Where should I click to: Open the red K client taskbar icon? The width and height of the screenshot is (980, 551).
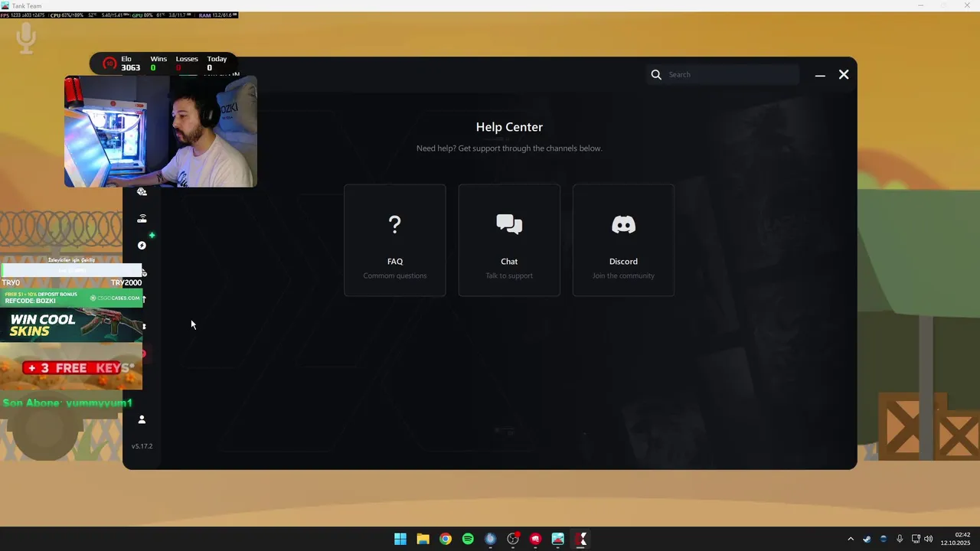pyautogui.click(x=581, y=539)
